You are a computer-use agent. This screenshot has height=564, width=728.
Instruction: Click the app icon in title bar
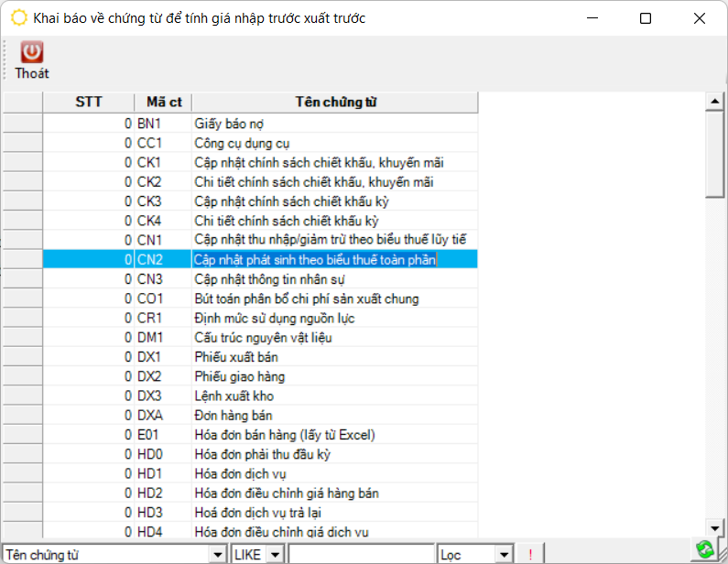click(17, 18)
